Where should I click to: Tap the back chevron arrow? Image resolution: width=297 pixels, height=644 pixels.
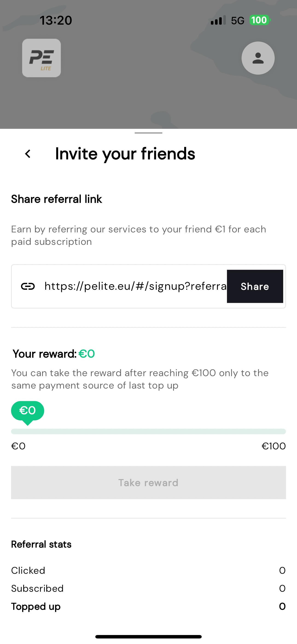[x=28, y=154]
